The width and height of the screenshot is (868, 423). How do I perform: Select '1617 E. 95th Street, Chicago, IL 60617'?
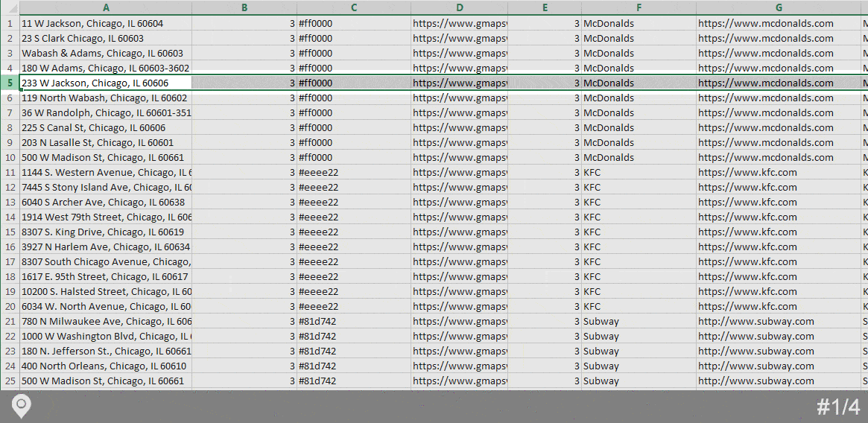pos(106,276)
